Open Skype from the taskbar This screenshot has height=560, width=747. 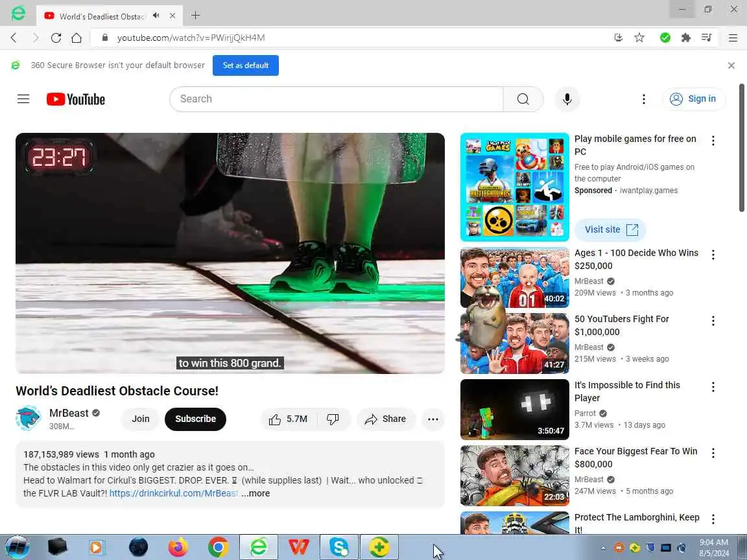338,547
